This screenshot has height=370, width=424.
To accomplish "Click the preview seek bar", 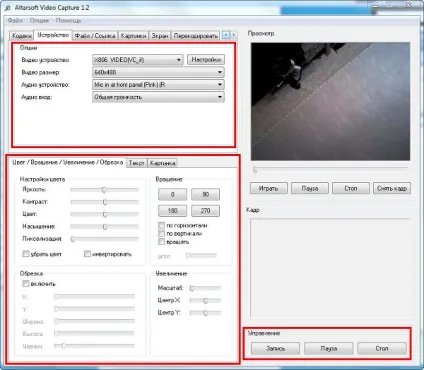I will [x=330, y=169].
